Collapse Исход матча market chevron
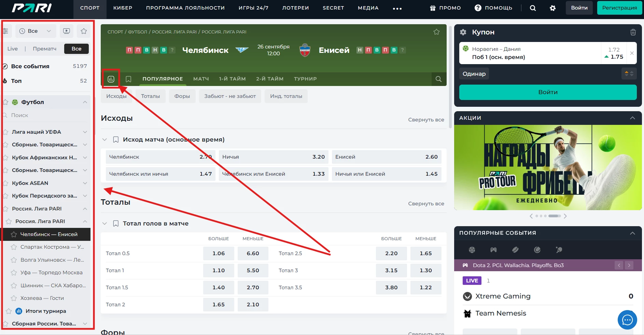This screenshot has width=644, height=335. coord(104,140)
